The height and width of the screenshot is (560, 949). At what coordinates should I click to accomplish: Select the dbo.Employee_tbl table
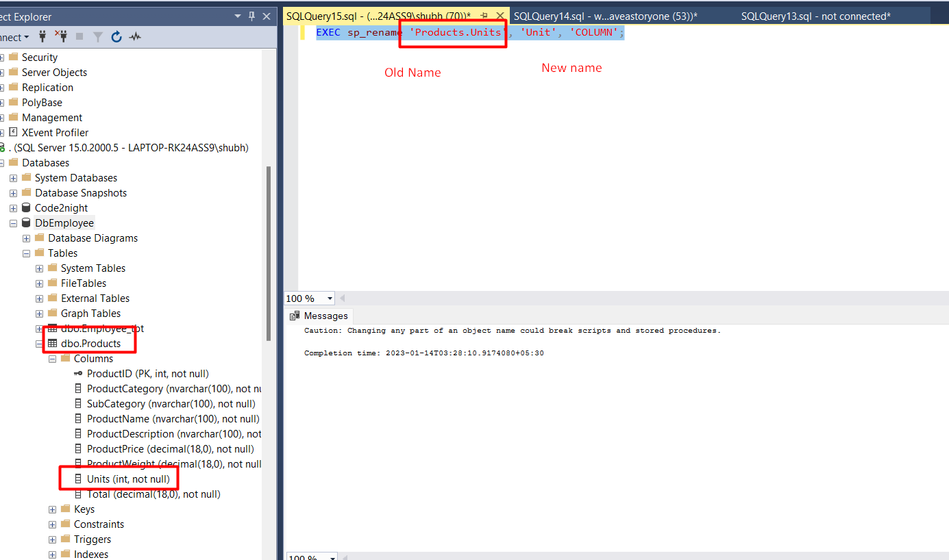point(102,329)
